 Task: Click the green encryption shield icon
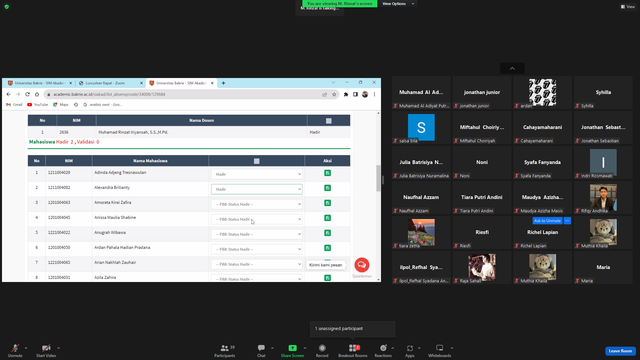click(x=7, y=7)
